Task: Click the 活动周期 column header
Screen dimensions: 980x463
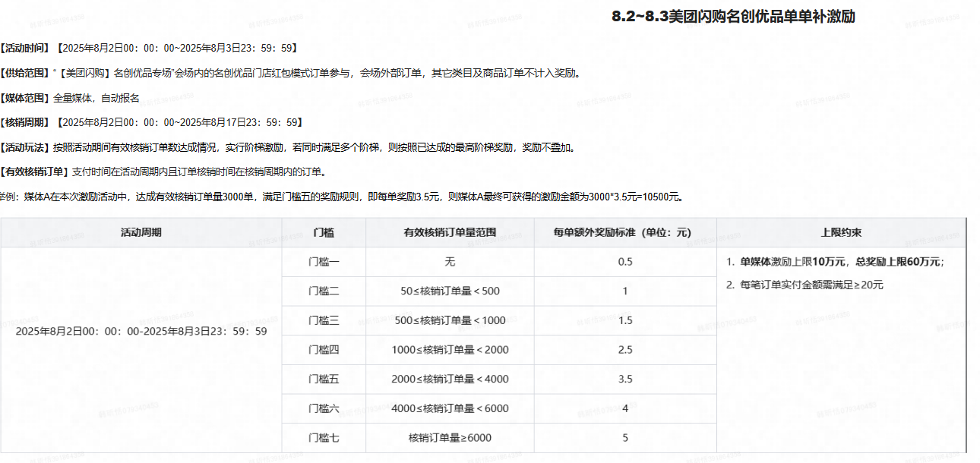Action: click(141, 232)
